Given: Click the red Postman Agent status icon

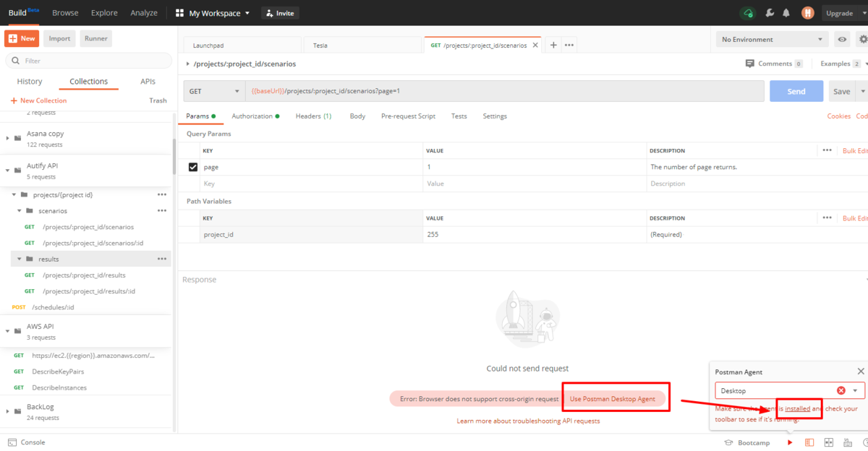Looking at the screenshot, I should [790, 442].
